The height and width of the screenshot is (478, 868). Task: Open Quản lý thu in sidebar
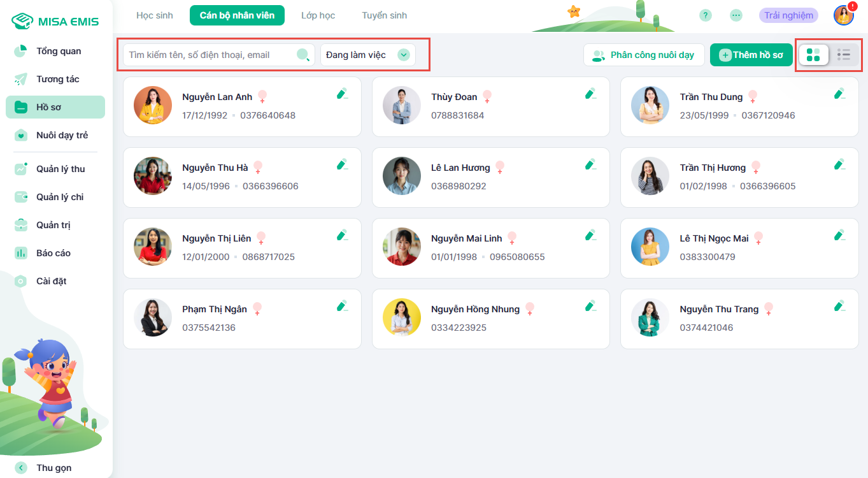[x=60, y=169]
